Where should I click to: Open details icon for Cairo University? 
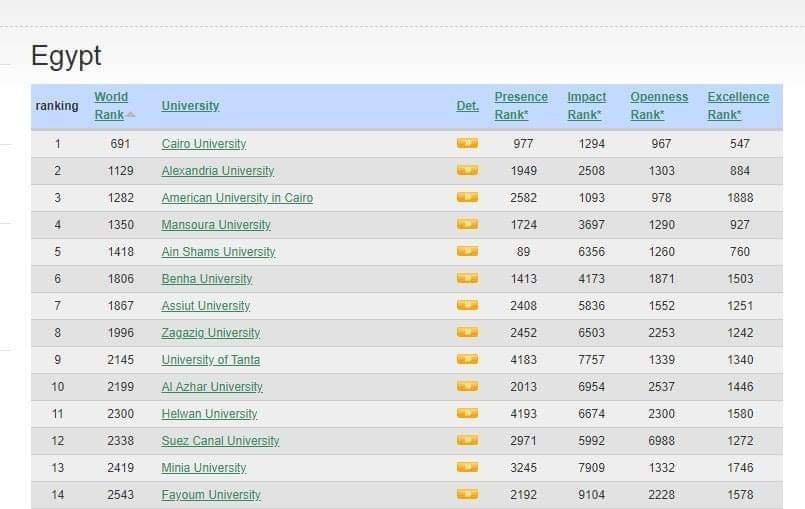point(467,143)
